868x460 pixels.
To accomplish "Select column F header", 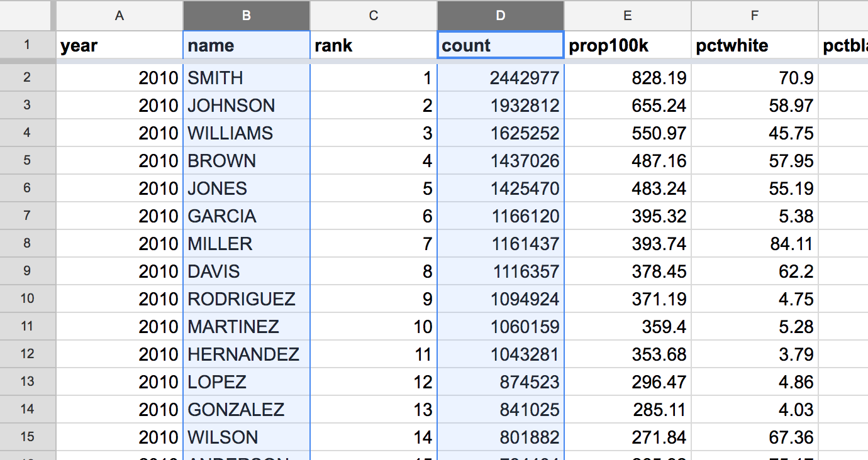I will [x=755, y=16].
